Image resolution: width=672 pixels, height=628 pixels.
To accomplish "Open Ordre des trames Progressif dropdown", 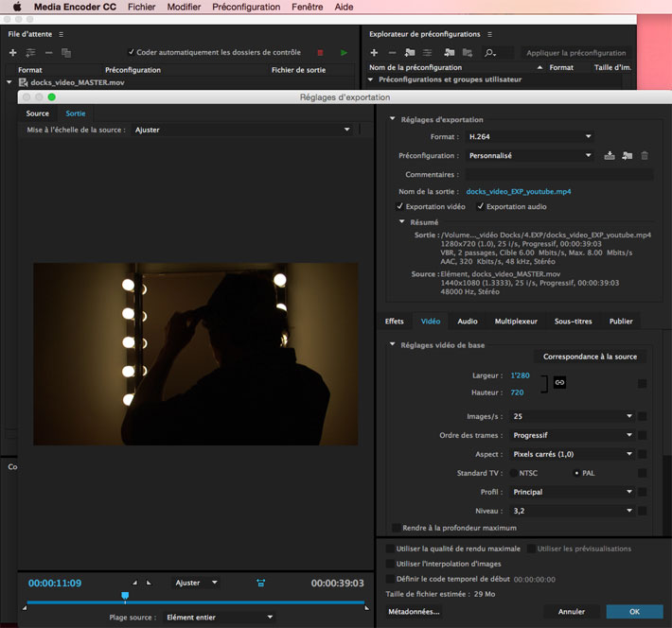I will click(x=572, y=435).
